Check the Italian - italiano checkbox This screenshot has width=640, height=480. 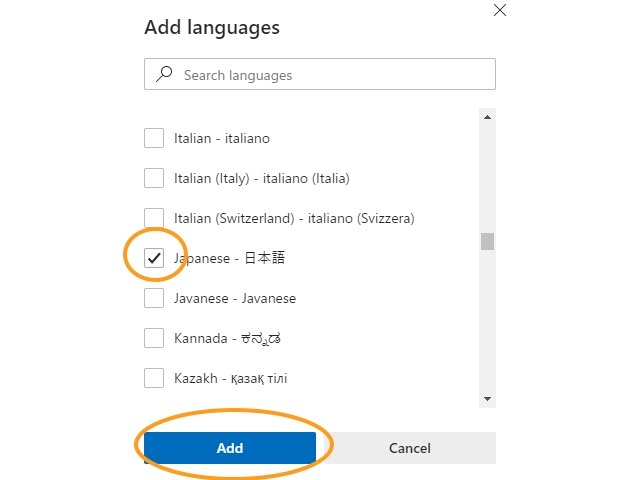154,138
